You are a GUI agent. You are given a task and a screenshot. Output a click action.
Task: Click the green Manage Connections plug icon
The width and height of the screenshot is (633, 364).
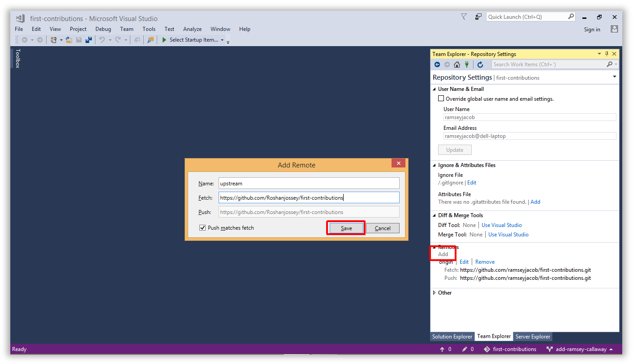click(467, 64)
